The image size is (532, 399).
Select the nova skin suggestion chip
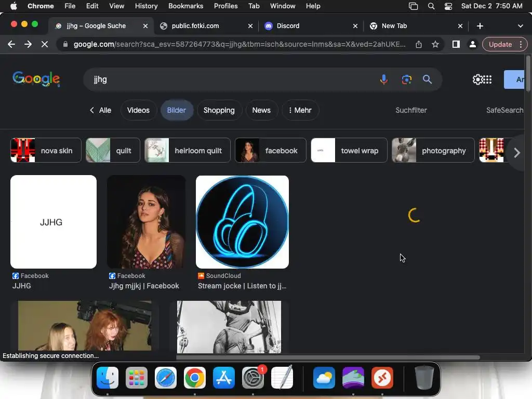coord(46,150)
